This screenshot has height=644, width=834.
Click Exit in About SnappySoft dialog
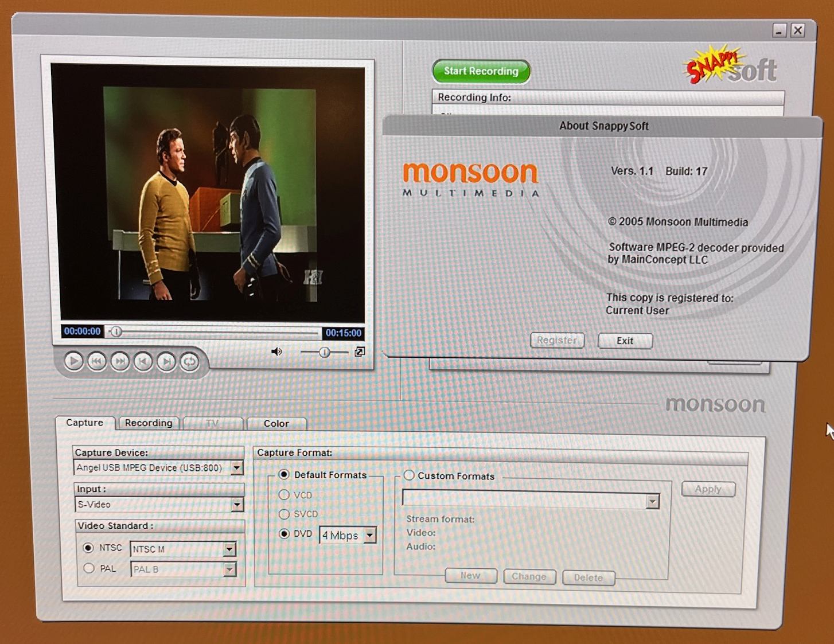(625, 341)
